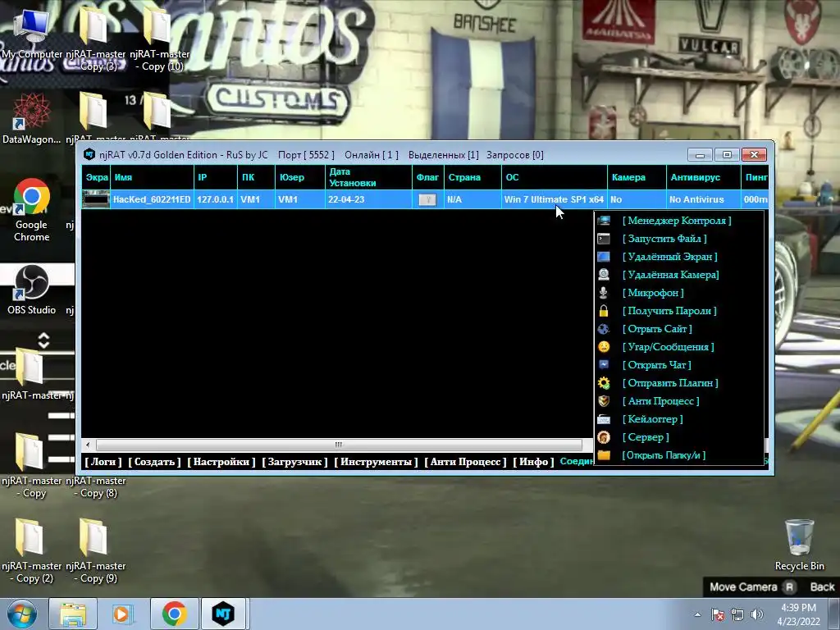Click the Юзер column header

tap(300, 177)
